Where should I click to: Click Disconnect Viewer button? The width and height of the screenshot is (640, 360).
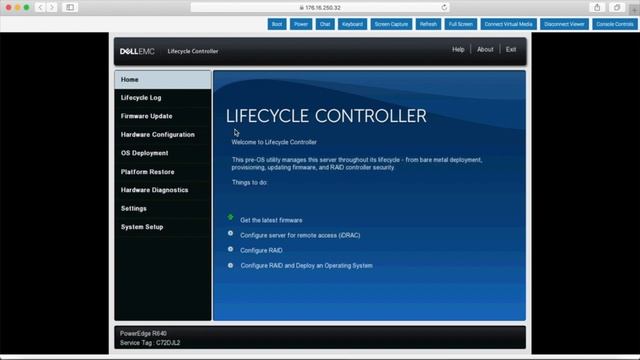pyautogui.click(x=564, y=24)
